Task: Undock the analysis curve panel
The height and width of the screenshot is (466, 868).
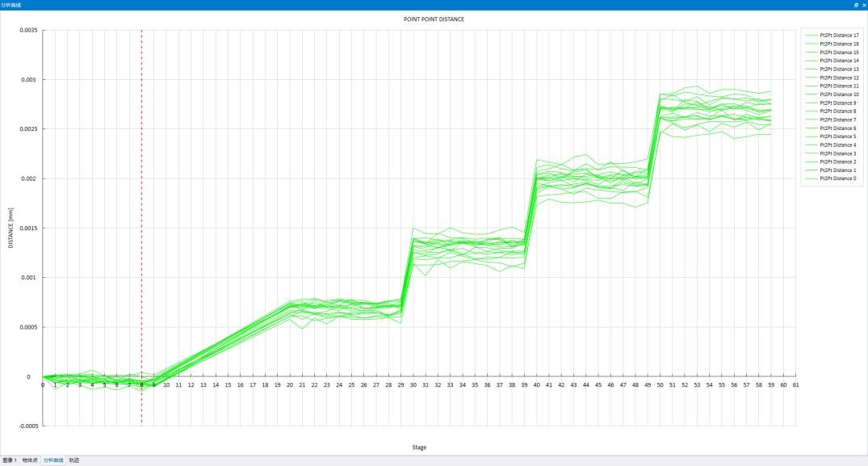Action: 855,5
